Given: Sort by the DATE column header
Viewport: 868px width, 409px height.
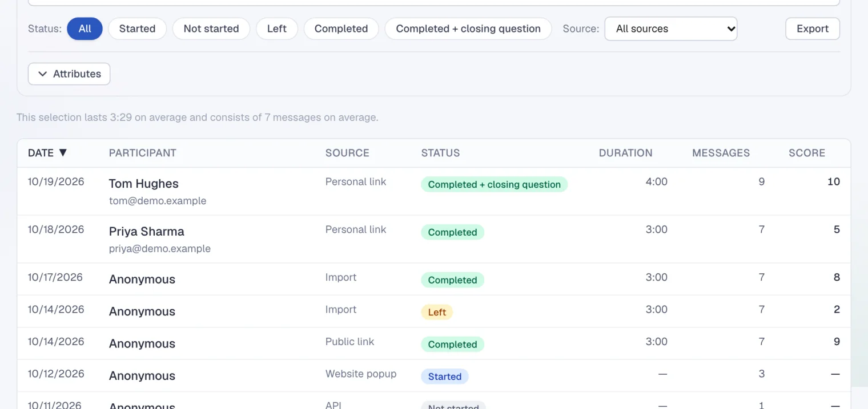Looking at the screenshot, I should pos(48,153).
